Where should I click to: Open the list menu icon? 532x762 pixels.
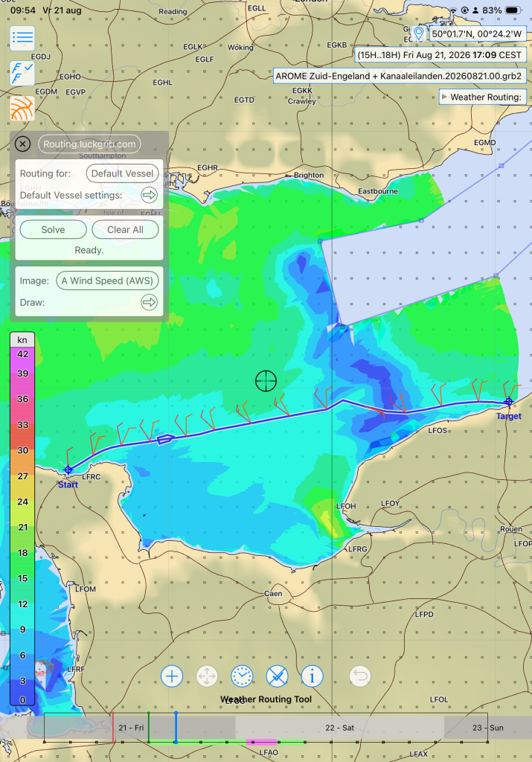pyautogui.click(x=22, y=38)
